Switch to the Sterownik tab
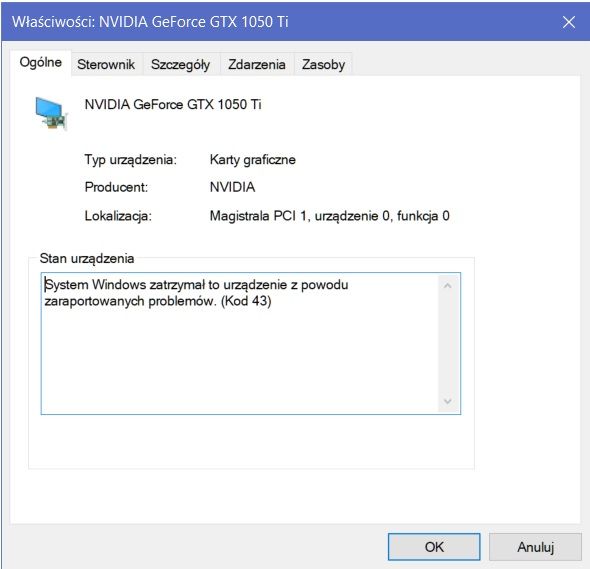This screenshot has width=590, height=569. (x=106, y=64)
